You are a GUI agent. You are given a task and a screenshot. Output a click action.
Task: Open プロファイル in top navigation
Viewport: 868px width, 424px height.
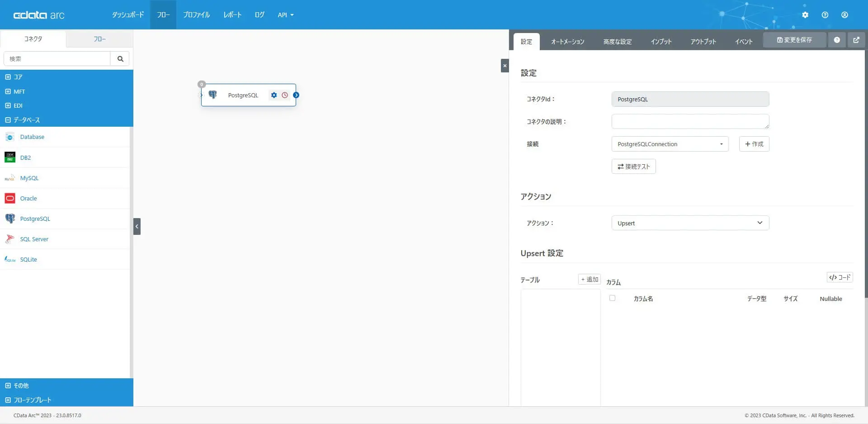coord(197,15)
